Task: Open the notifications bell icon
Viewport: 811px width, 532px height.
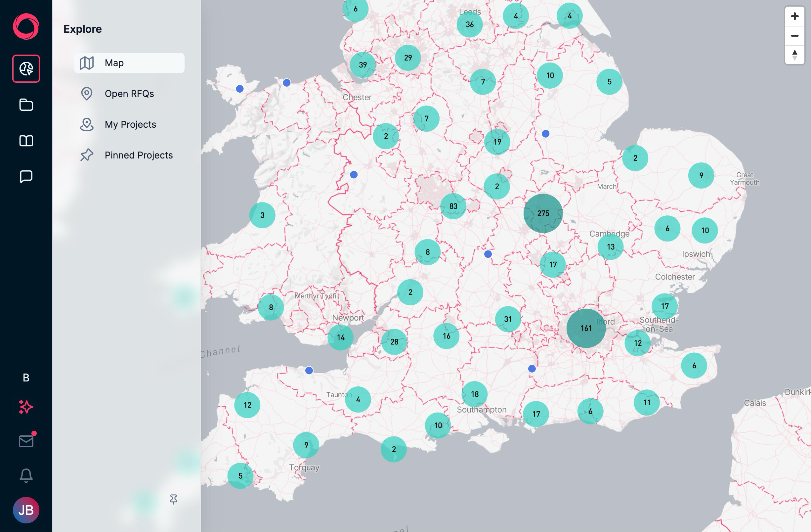Action: click(x=26, y=475)
